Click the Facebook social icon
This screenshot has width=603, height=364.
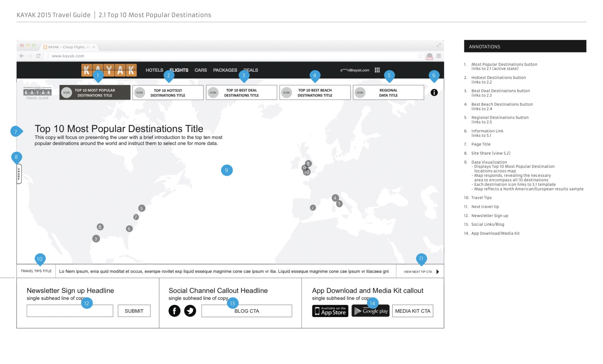point(174,311)
